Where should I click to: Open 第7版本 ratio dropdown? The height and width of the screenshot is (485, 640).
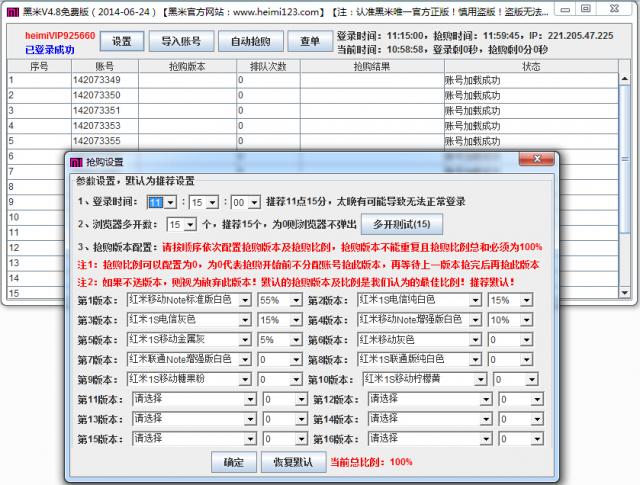(x=280, y=360)
